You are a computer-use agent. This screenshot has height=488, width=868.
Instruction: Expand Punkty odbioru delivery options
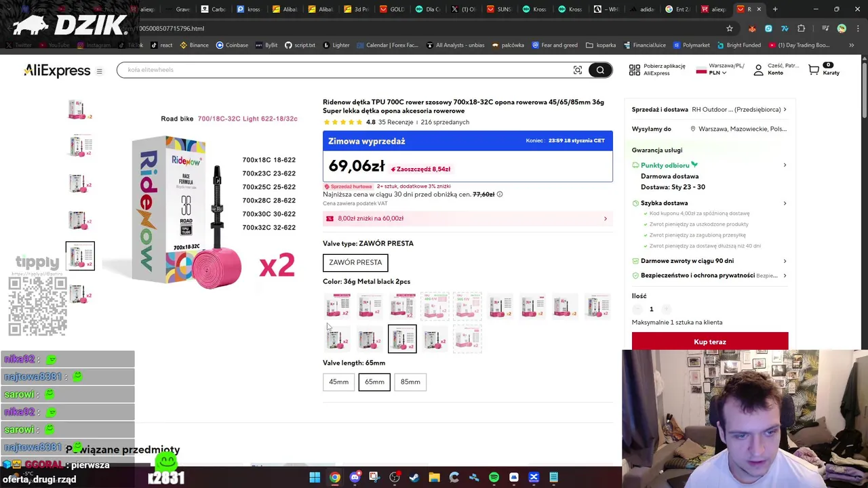(709, 165)
